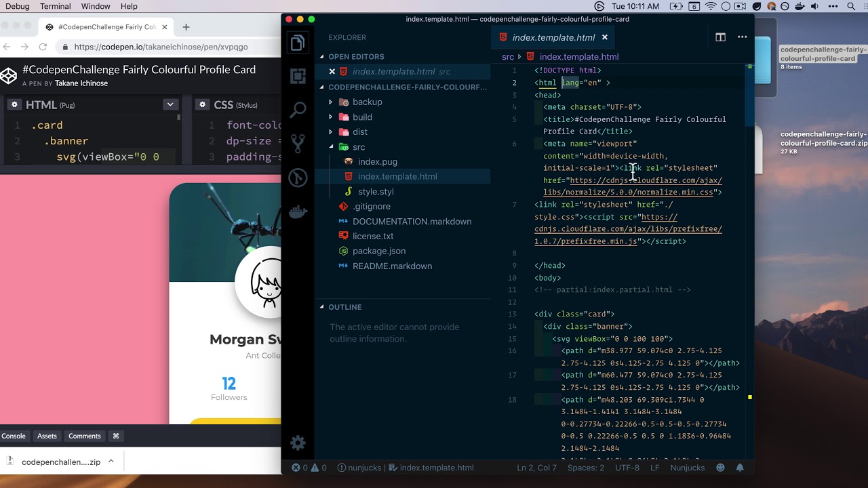Open the Manage gear in VS Code
Image resolution: width=868 pixels, height=488 pixels.
click(x=298, y=443)
